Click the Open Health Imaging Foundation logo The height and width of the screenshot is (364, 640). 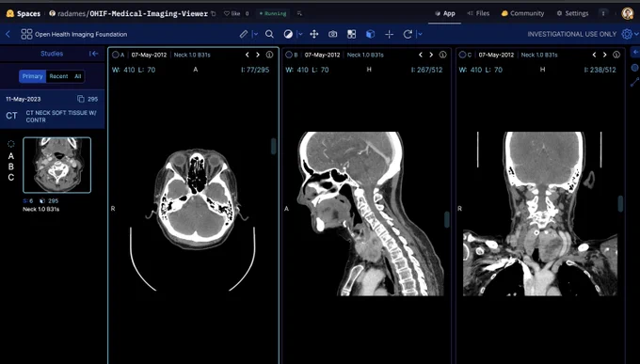point(73,34)
